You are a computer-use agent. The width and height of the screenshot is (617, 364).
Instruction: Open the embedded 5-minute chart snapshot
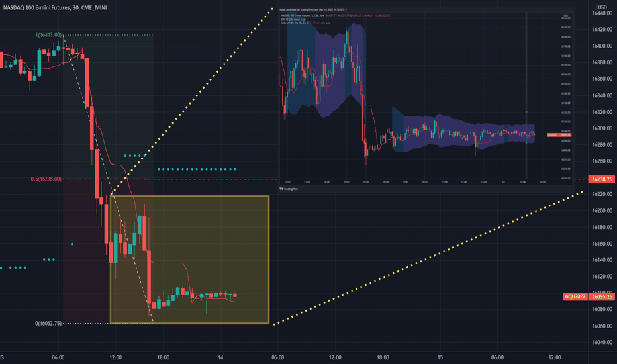pyautogui.click(x=426, y=101)
